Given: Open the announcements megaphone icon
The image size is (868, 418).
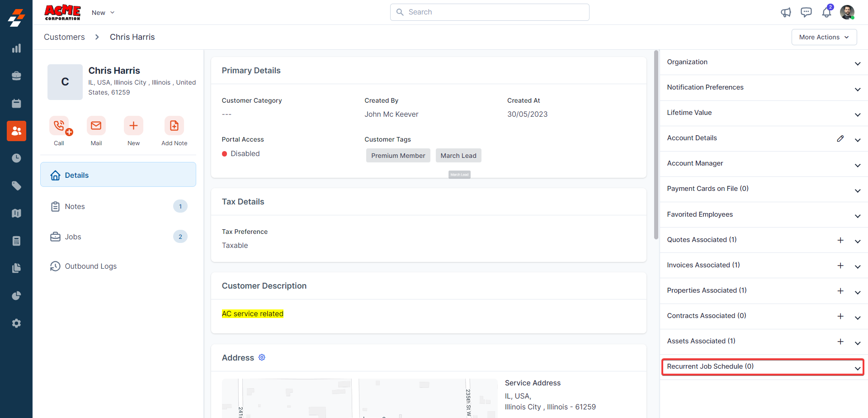Looking at the screenshot, I should click(x=786, y=12).
